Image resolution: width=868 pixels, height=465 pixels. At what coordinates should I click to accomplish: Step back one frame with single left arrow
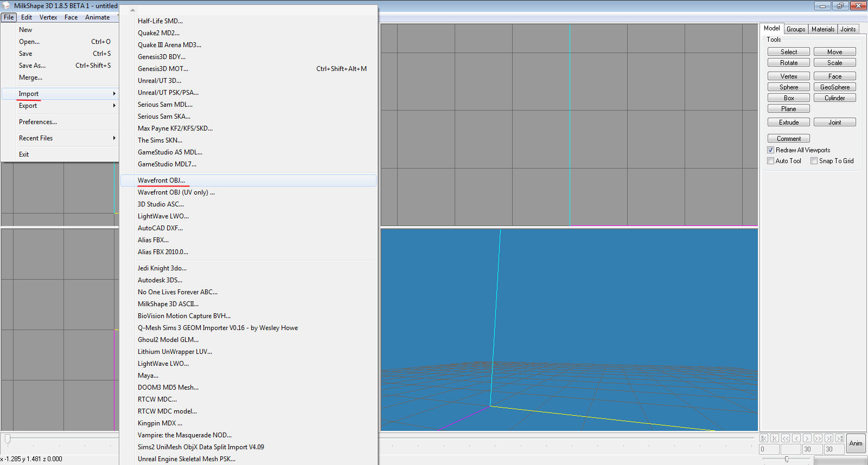796,438
